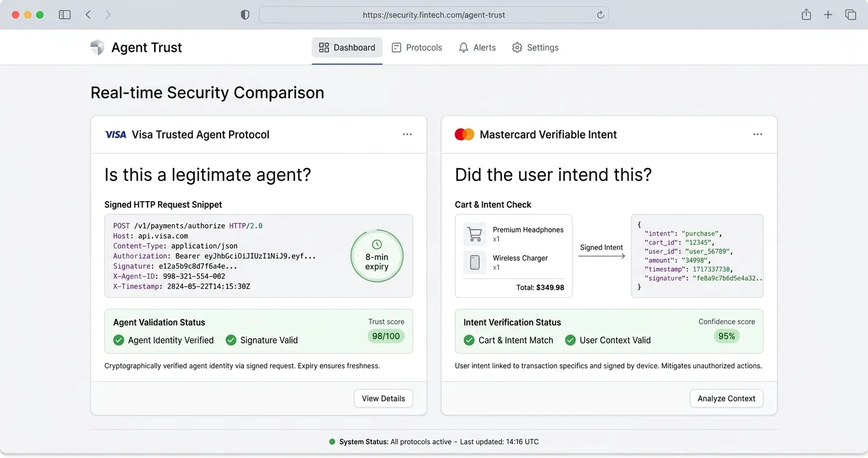
Task: Click the Agent Trust title link
Action: click(x=146, y=48)
